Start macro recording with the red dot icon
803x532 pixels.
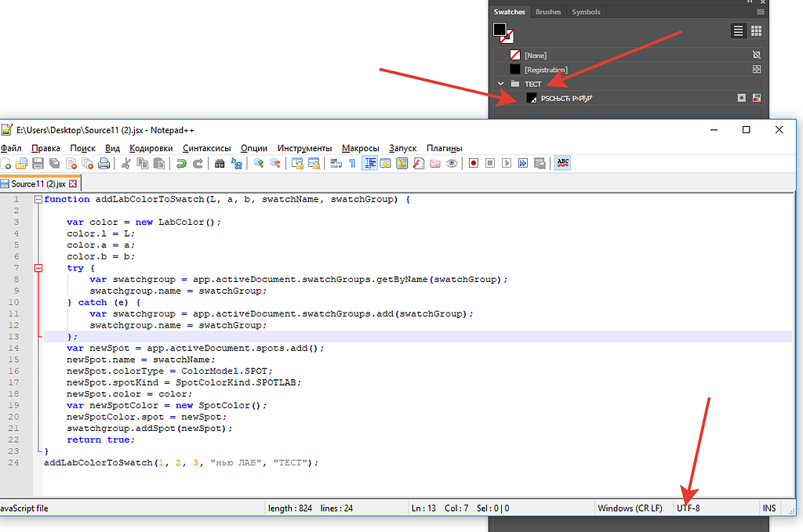point(474,163)
